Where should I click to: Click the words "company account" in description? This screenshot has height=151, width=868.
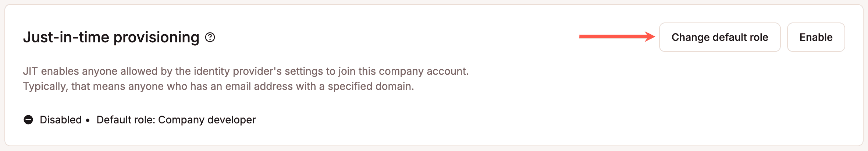pyautogui.click(x=423, y=71)
